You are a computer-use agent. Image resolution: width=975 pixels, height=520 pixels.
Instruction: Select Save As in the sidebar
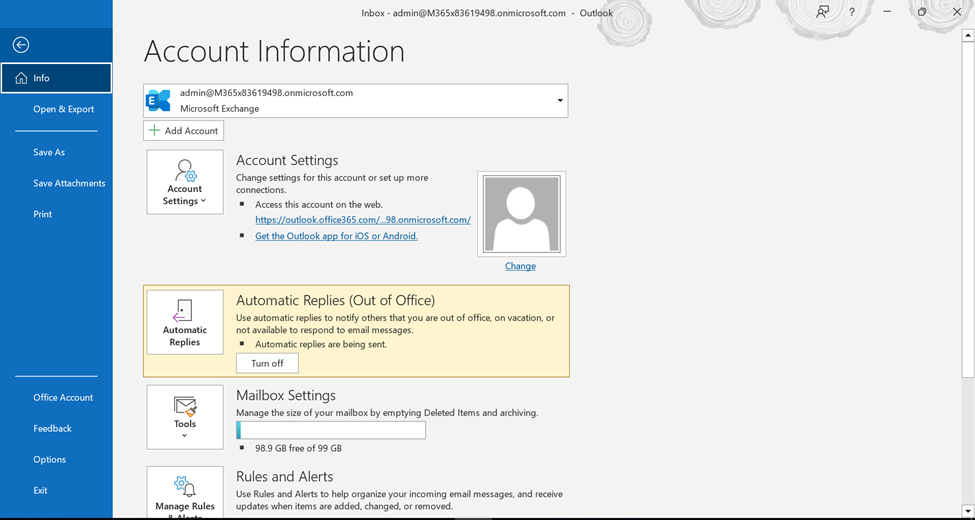pos(56,152)
